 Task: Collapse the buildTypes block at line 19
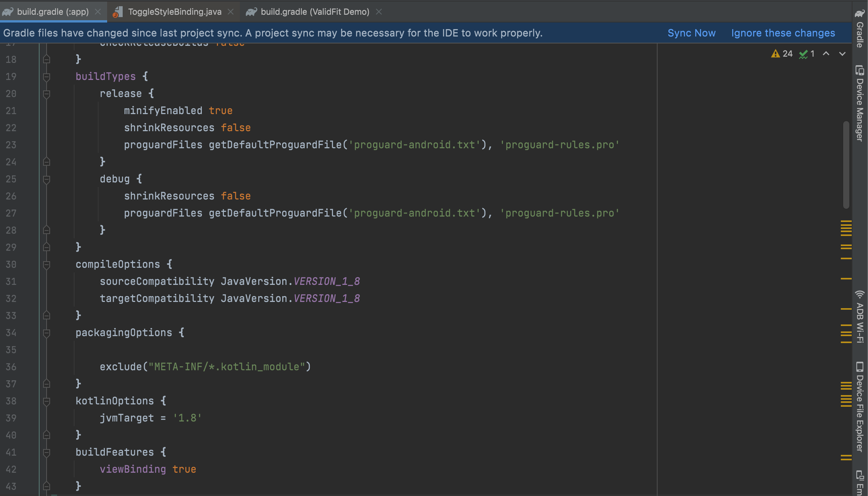click(47, 77)
